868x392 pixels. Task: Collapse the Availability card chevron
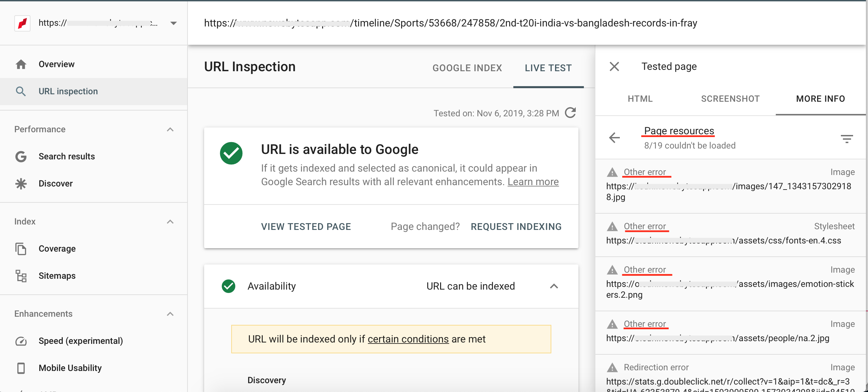click(x=554, y=286)
